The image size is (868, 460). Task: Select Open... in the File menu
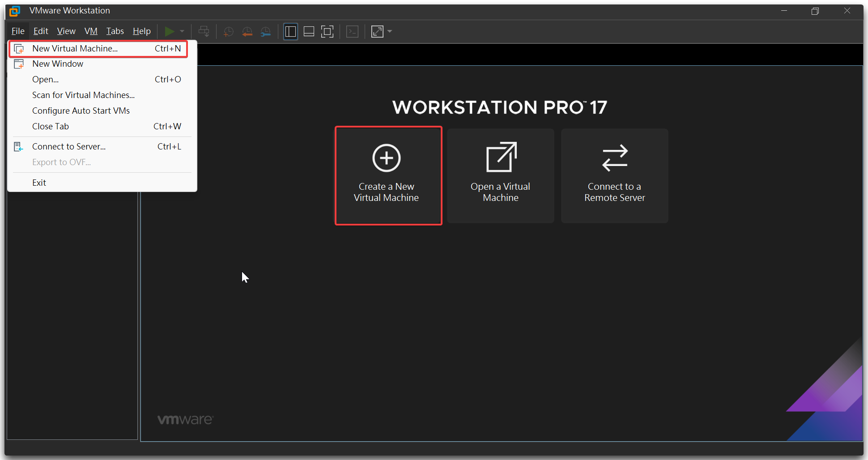[x=102, y=80]
